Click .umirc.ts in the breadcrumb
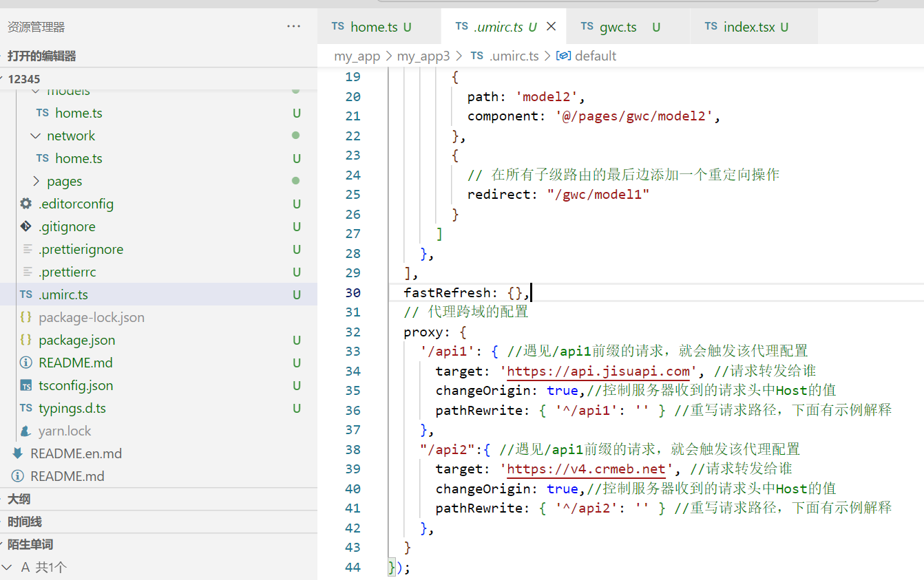The width and height of the screenshot is (924, 580). pyautogui.click(x=514, y=56)
